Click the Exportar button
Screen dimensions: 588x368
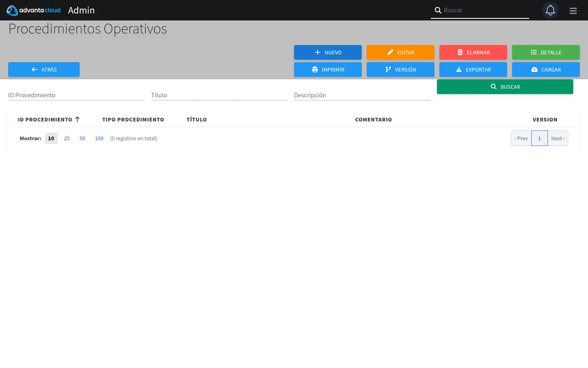(473, 70)
